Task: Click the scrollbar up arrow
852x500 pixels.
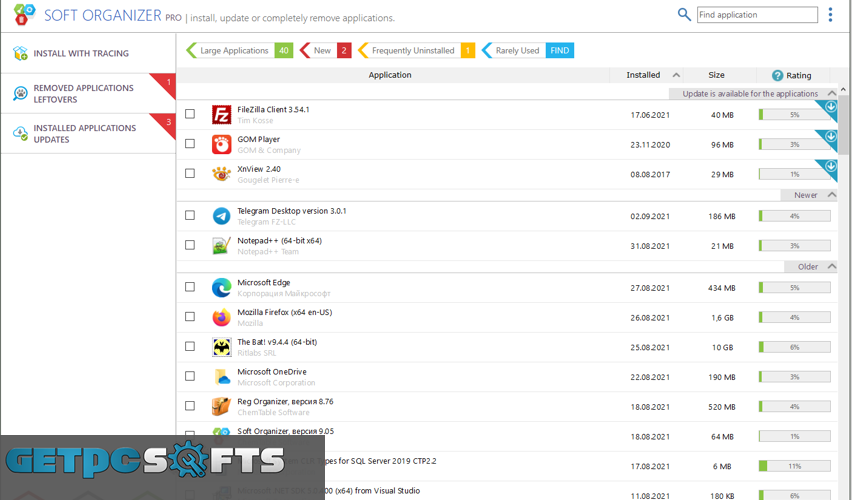Action: pyautogui.click(x=843, y=89)
